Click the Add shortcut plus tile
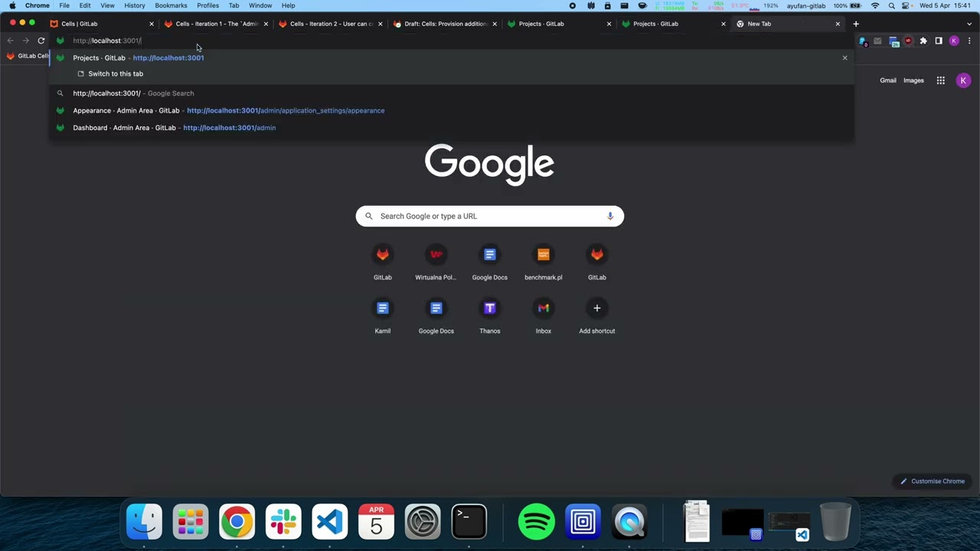Image resolution: width=980 pixels, height=551 pixels. 596,316
